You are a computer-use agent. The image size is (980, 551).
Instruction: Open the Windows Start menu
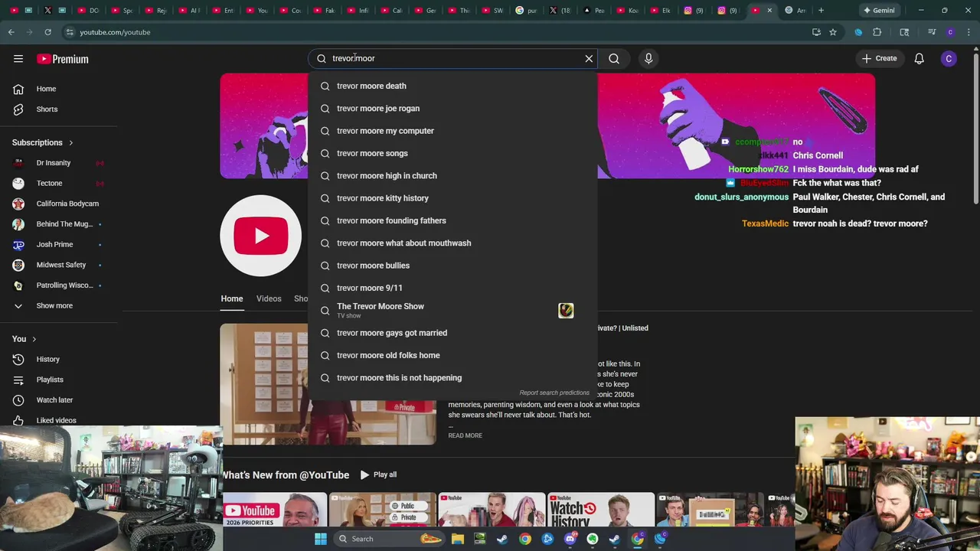pyautogui.click(x=321, y=539)
